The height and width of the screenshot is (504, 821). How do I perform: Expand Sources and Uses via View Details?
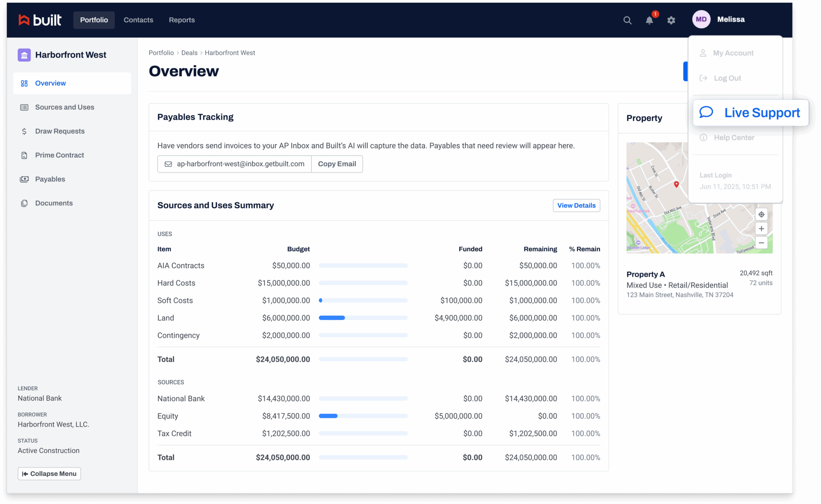(576, 205)
